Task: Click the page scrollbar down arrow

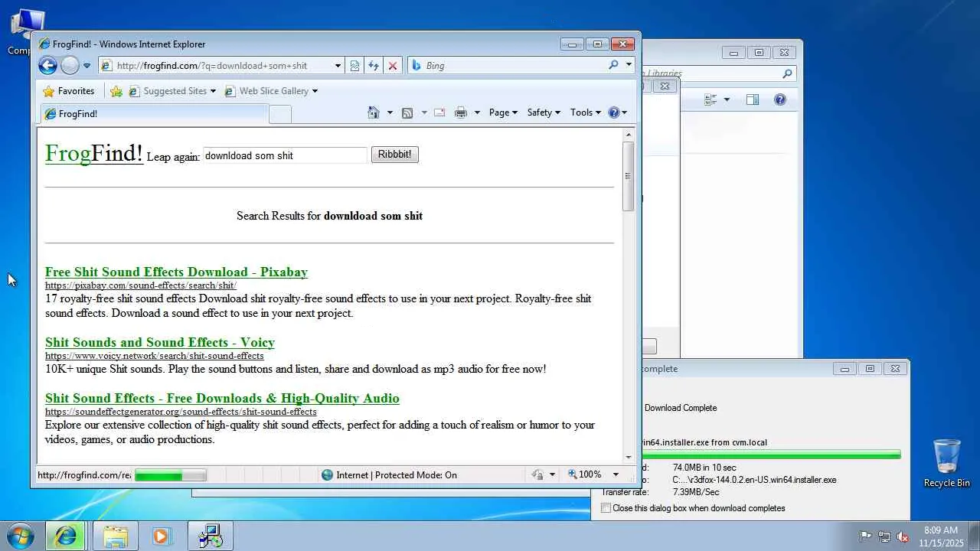Action: (x=629, y=457)
